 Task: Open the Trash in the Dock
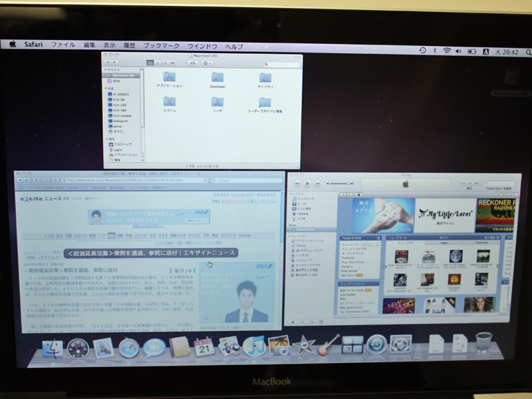483,342
